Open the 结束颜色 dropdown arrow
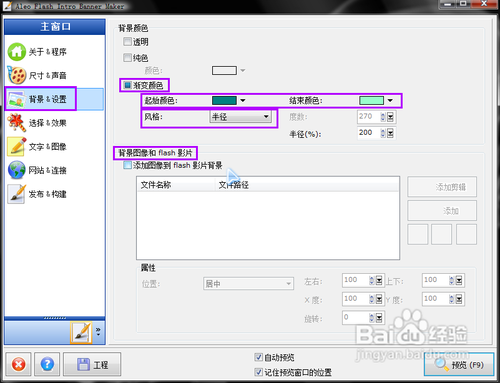Screen dimensions: 500x383 click(390, 100)
